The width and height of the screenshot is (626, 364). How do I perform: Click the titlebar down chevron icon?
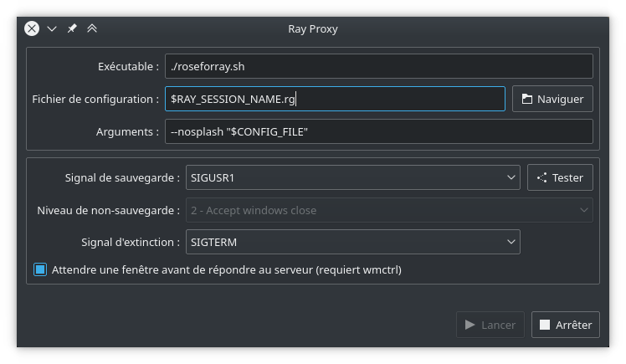[x=52, y=28]
